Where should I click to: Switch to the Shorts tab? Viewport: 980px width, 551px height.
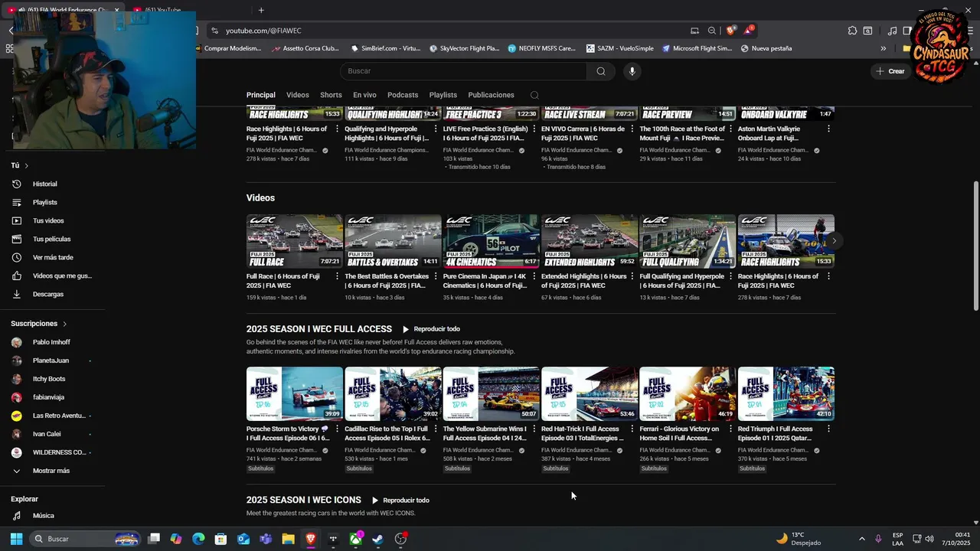331,95
